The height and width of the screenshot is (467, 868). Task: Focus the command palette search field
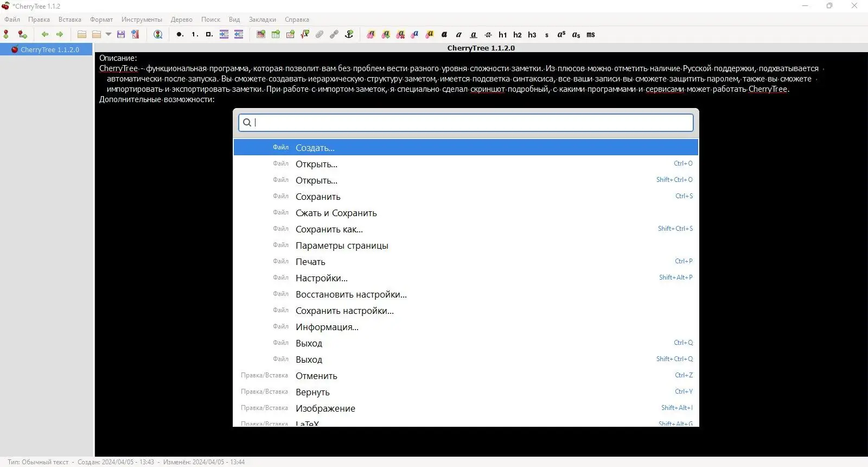coord(466,122)
